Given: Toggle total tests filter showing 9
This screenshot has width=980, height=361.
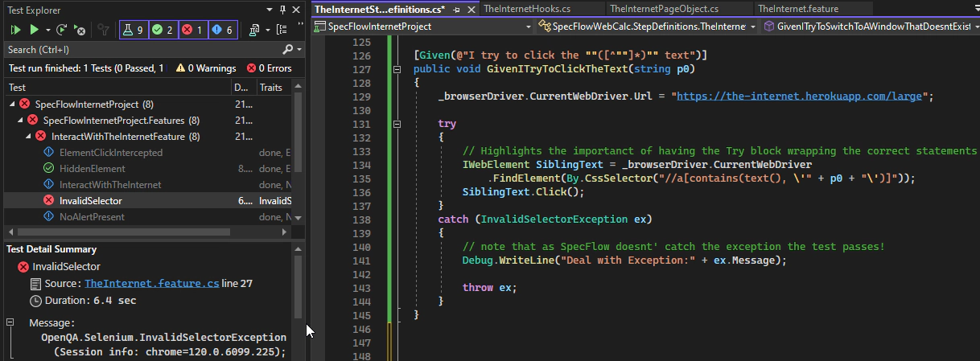Looking at the screenshot, I should tap(133, 30).
